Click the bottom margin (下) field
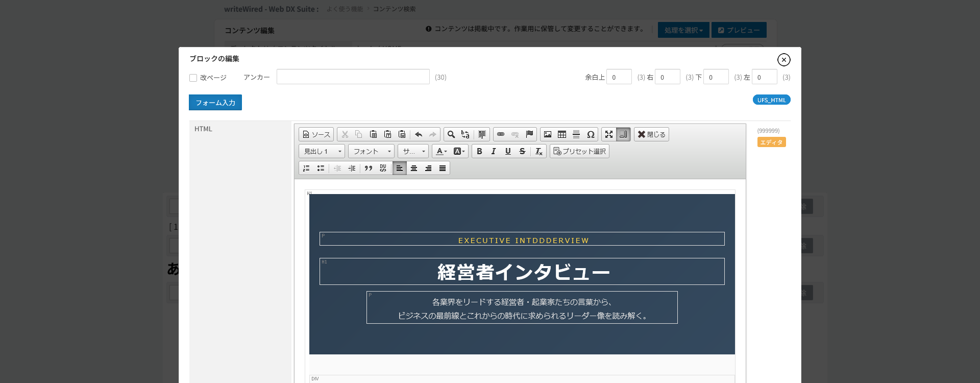Screen dimensions: 980x383 click(716, 77)
